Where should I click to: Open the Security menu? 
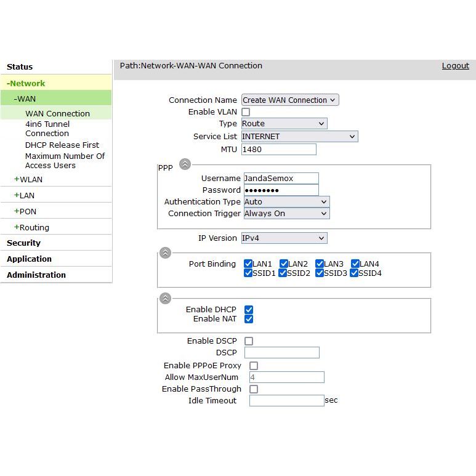23,243
